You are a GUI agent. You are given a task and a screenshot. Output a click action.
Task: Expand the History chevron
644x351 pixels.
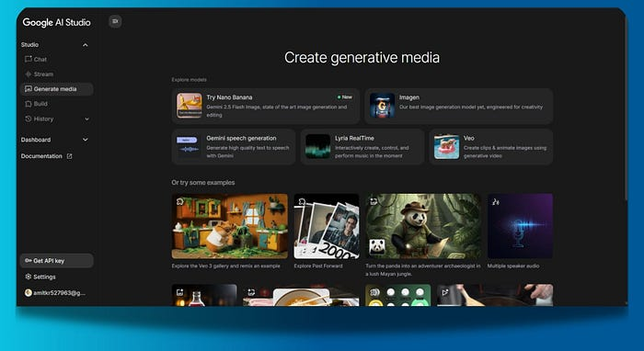tap(86, 119)
